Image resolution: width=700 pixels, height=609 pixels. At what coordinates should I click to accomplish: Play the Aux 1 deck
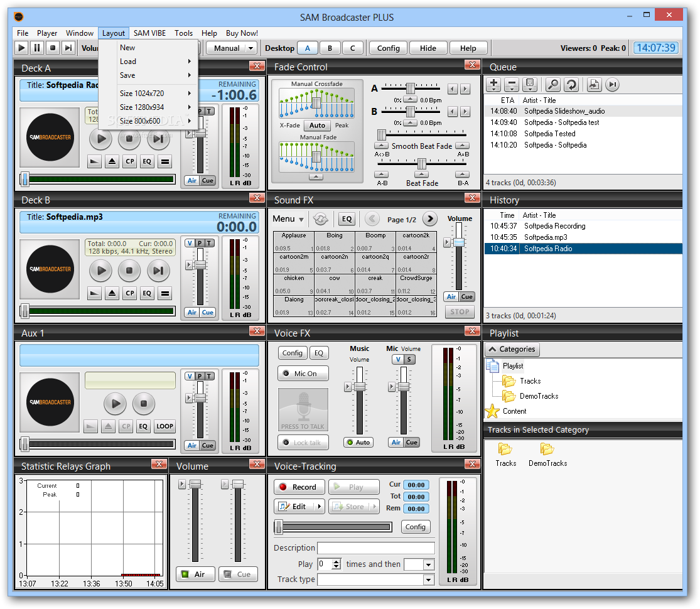[115, 404]
